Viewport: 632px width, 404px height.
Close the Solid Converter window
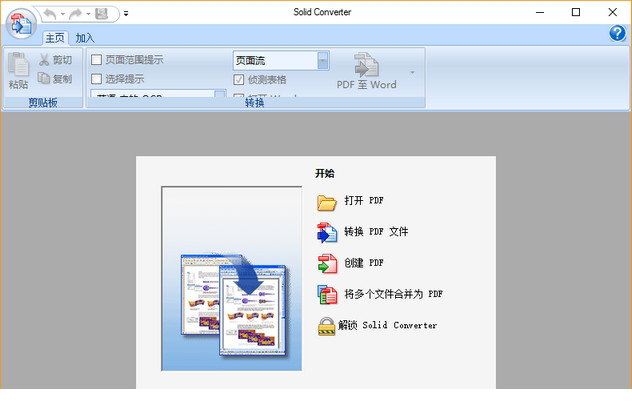click(613, 12)
